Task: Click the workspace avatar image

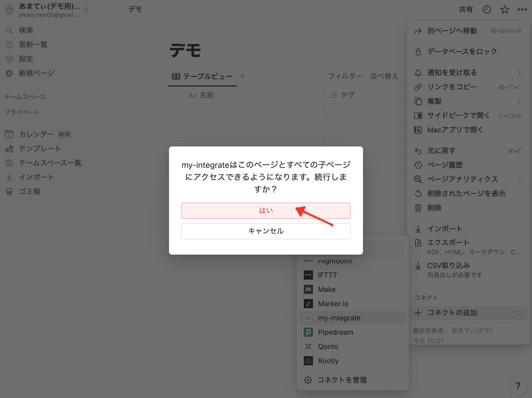Action: 9,10
